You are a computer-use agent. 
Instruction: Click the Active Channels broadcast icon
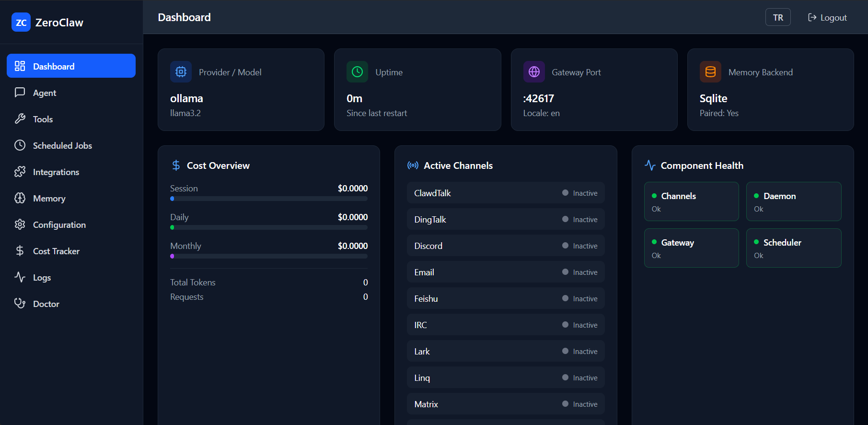[x=413, y=165]
